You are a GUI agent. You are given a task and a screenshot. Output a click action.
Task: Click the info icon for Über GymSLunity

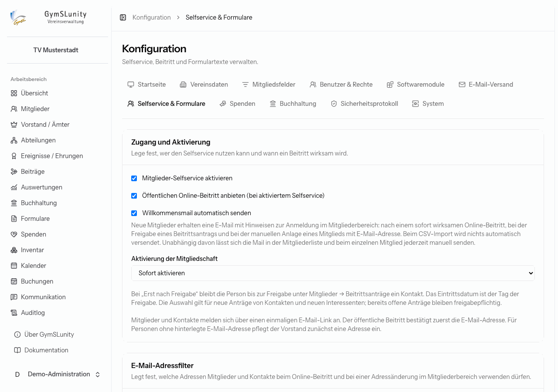point(17,335)
